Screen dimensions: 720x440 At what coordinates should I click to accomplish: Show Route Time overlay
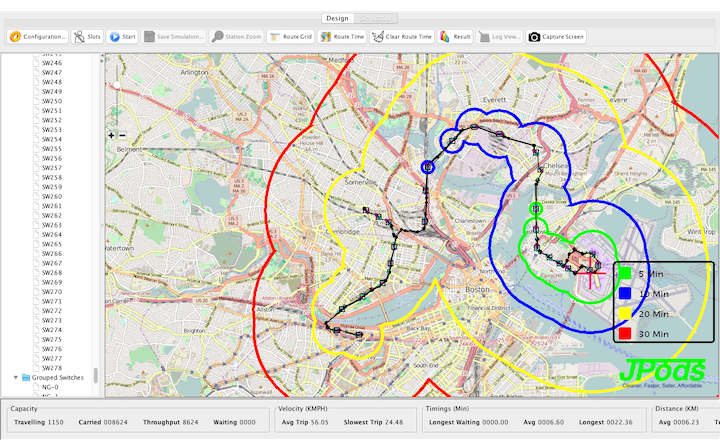tap(342, 37)
